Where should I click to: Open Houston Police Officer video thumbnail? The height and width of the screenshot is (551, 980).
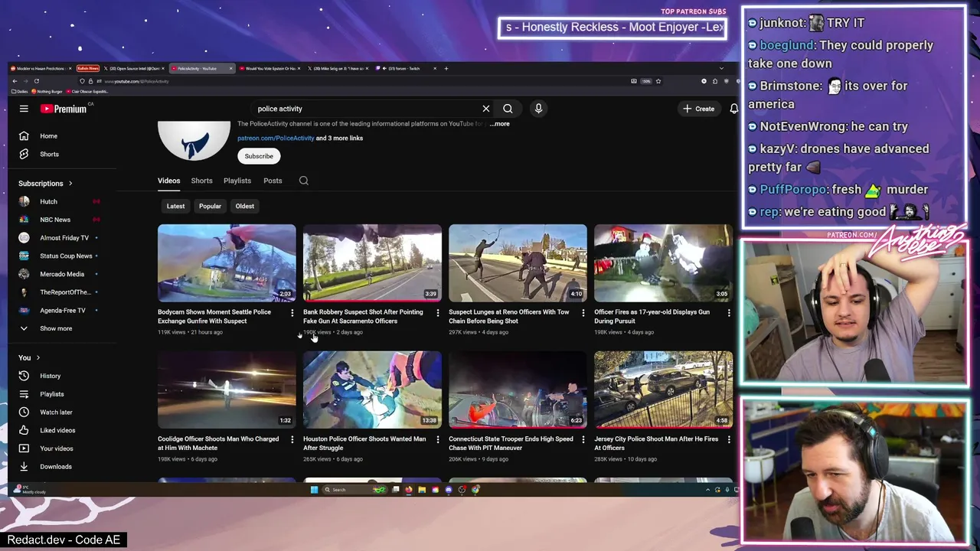click(372, 390)
